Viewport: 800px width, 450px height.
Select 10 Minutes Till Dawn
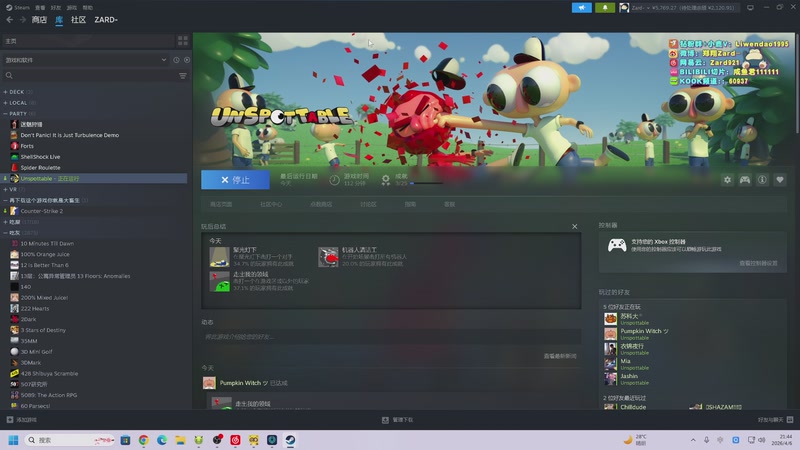click(x=47, y=243)
